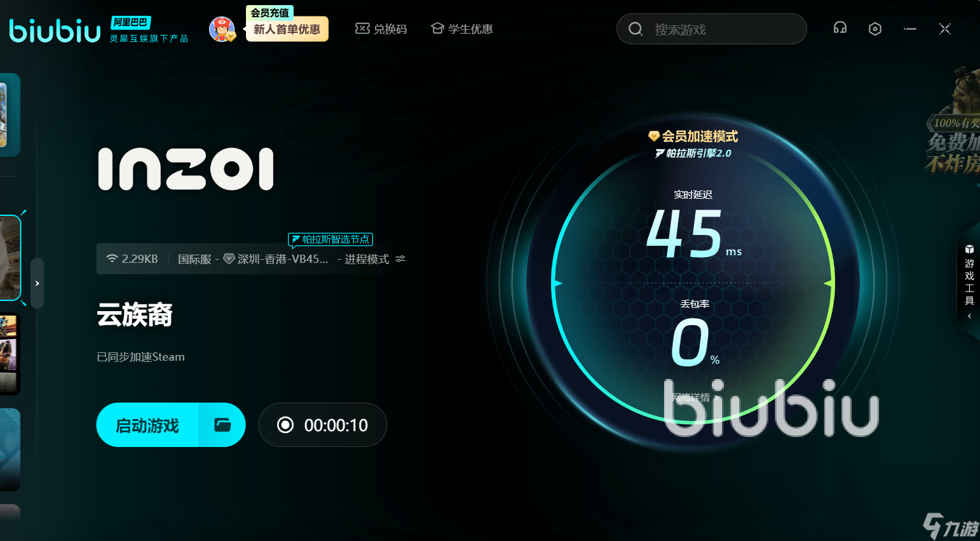
Task: Open game folder icon beside 启动游戏
Action: [222, 425]
